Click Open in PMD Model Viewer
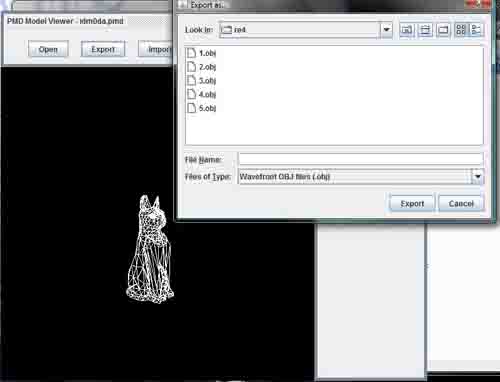Viewport: 500px width, 382px height. pos(48,49)
